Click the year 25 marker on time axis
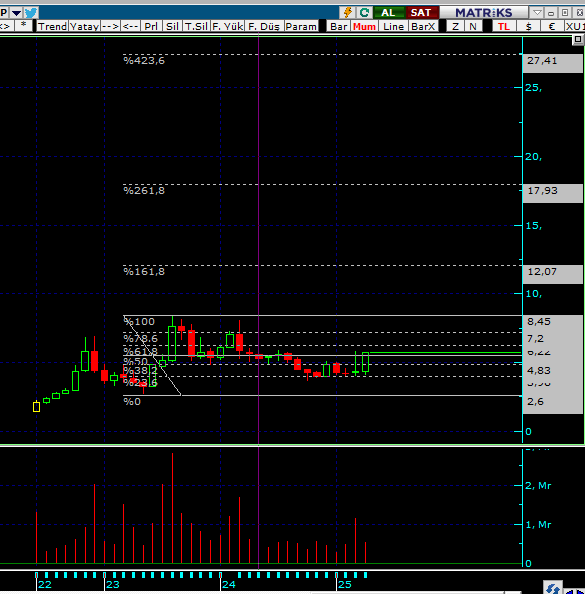This screenshot has width=585, height=594. (345, 585)
